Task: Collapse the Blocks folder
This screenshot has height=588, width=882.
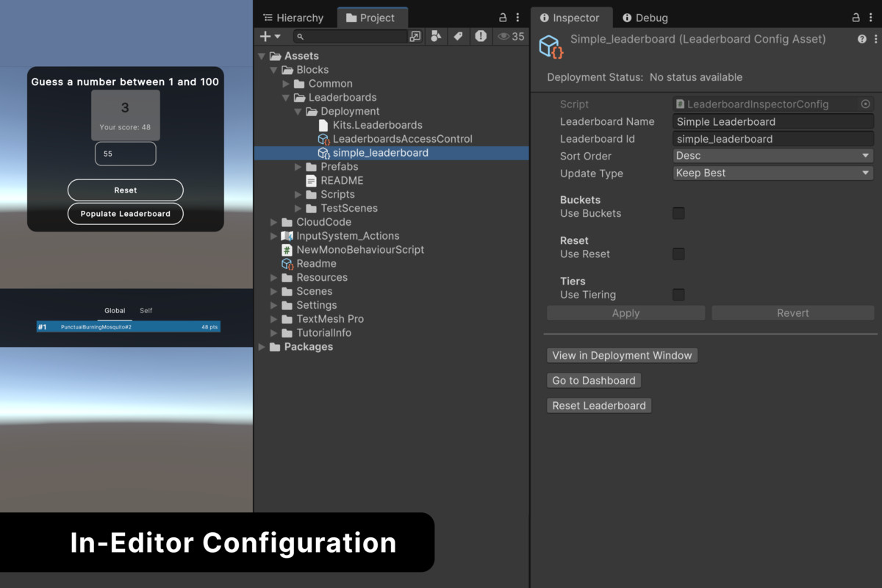Action: (274, 70)
